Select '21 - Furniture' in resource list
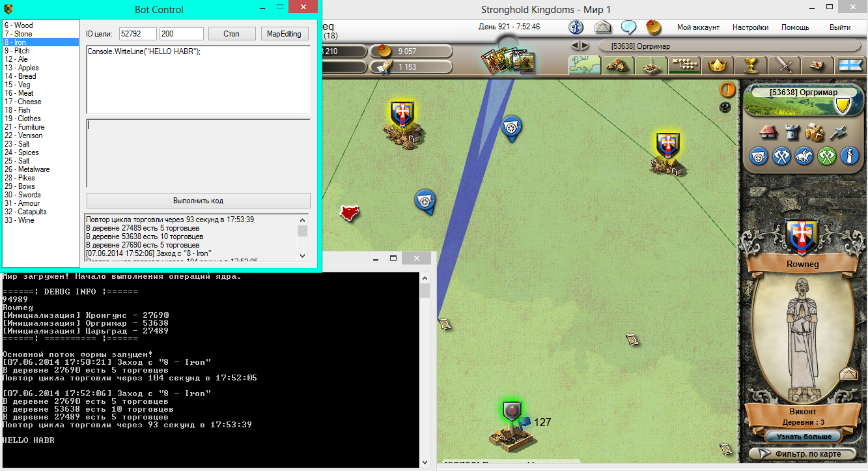This screenshot has width=868, height=471. point(40,127)
